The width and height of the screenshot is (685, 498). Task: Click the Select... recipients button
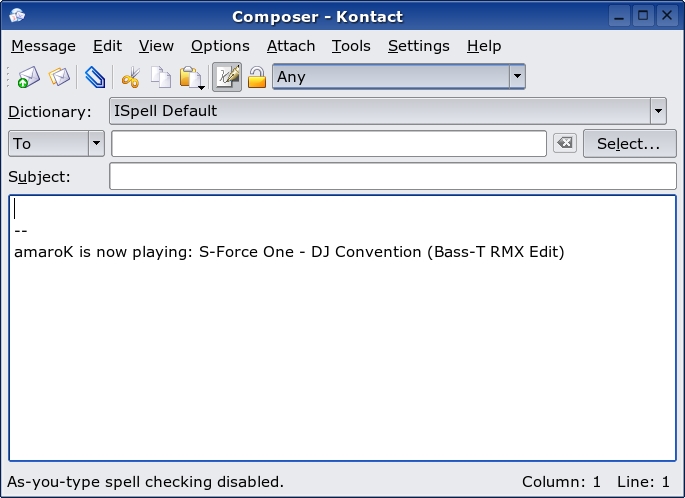[x=630, y=143]
